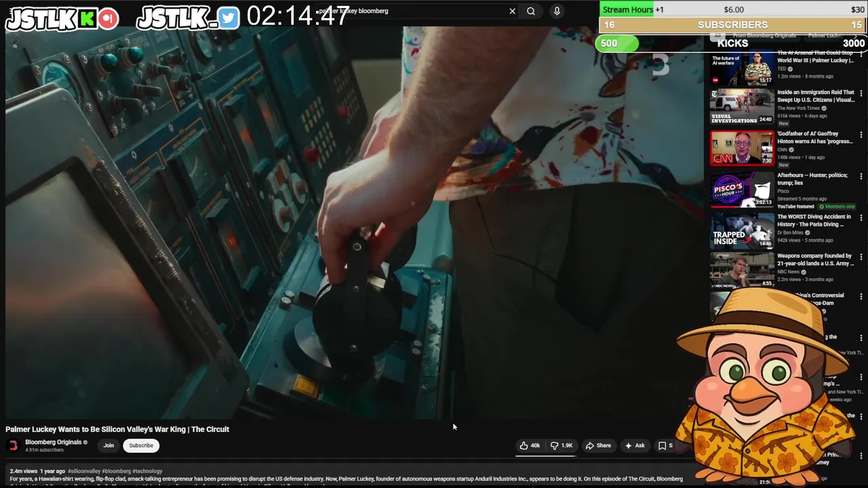Viewport: 868px width, 488px height.
Task: Click the 'Dr Ben Miles' channel name
Action: pos(790,232)
